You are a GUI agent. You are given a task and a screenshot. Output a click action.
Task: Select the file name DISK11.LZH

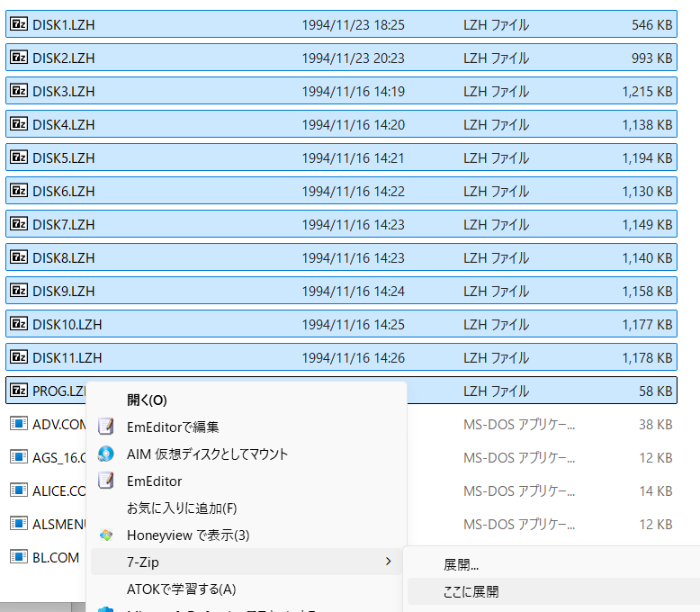(x=67, y=357)
